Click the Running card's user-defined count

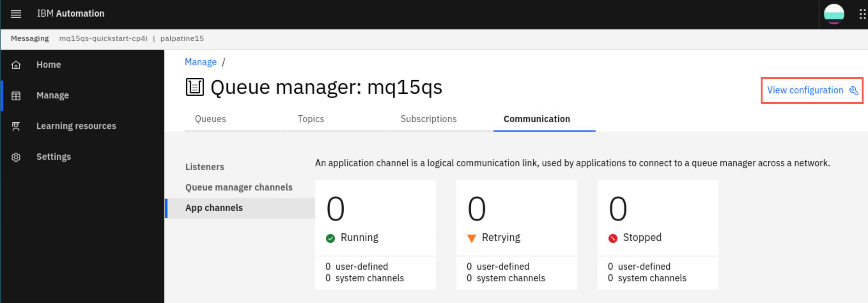357,267
